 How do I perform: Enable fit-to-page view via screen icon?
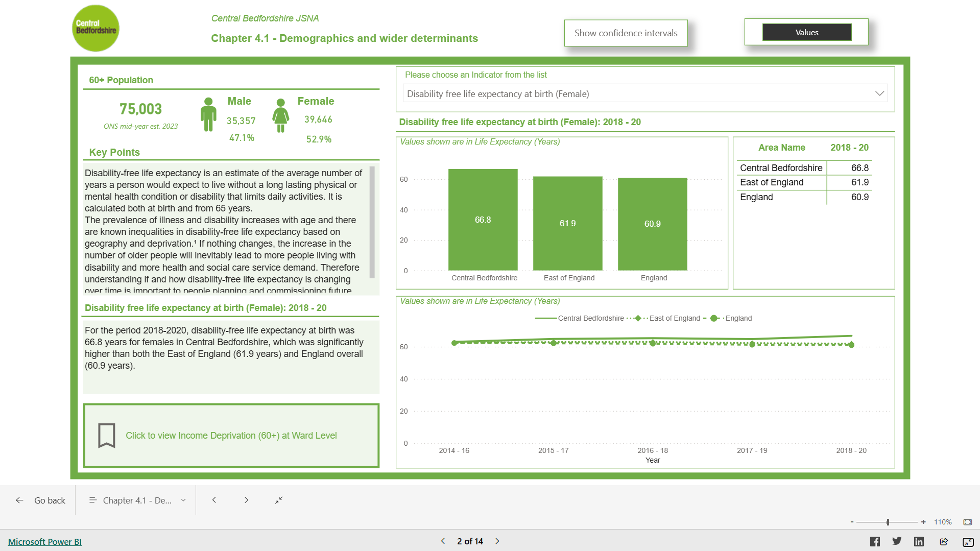pyautogui.click(x=967, y=522)
